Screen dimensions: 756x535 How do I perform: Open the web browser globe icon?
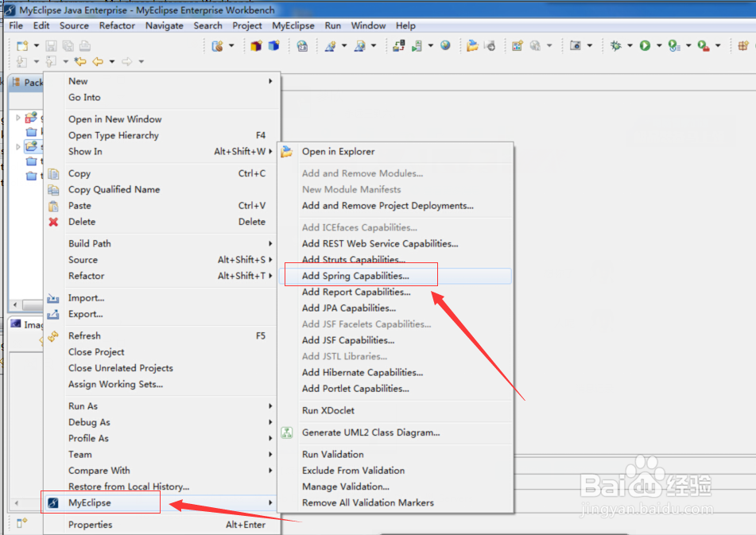coord(445,45)
